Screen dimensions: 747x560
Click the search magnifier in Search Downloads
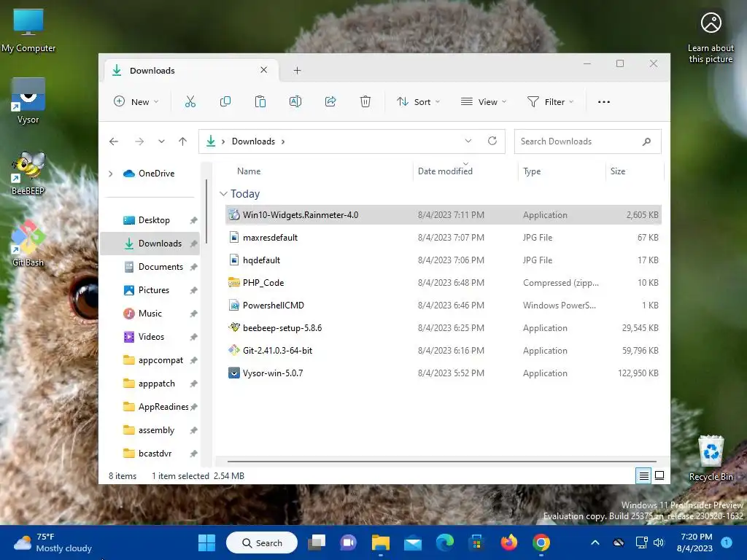(646, 141)
